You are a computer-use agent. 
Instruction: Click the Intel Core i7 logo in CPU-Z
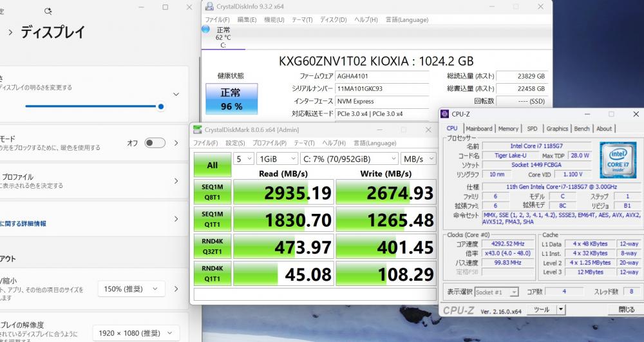[x=618, y=160]
